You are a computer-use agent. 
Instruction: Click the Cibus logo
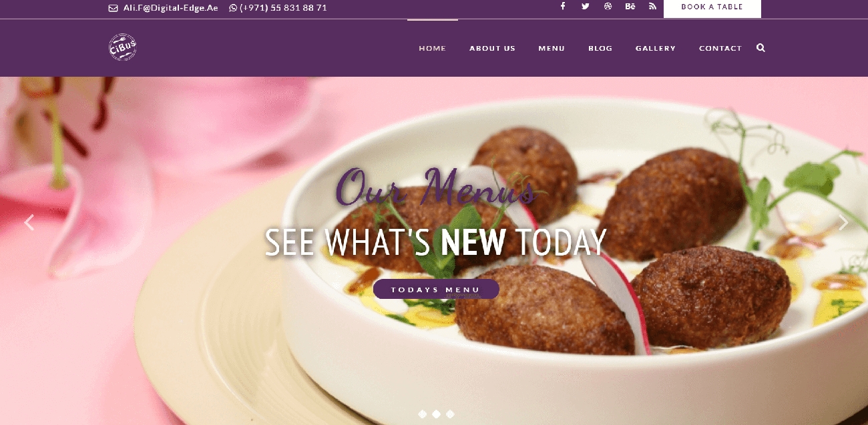(123, 47)
